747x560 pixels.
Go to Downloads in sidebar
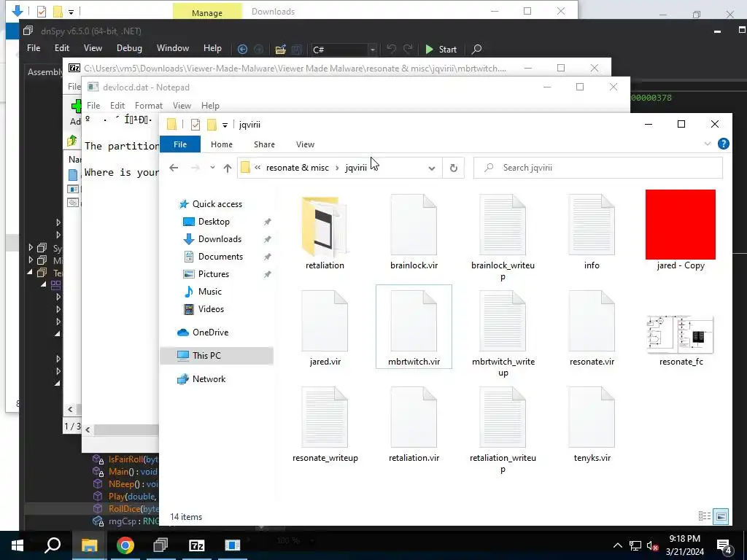coord(220,239)
